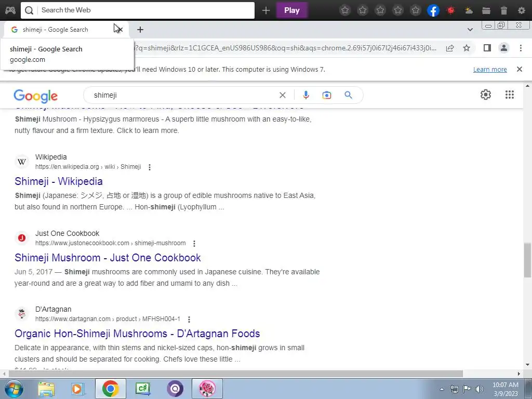This screenshot has width=532, height=399.
Task: Click the en.wikipedia.org breadcrumb URL
Action: [x=88, y=167]
